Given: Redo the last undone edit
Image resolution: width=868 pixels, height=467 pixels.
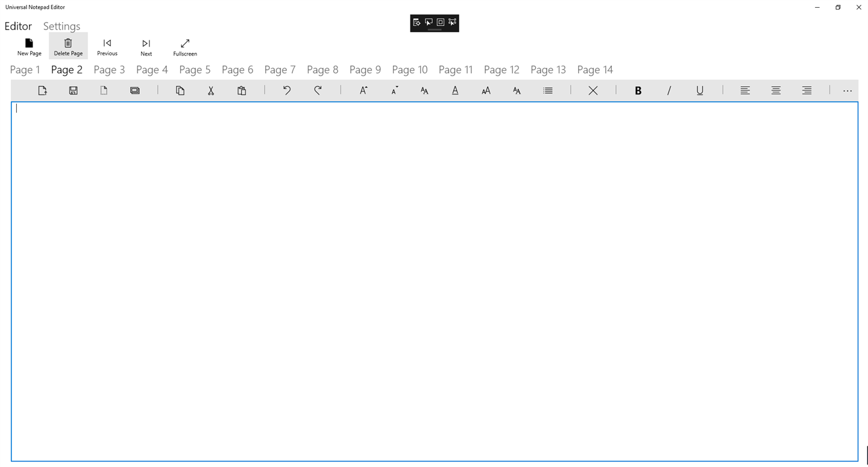Looking at the screenshot, I should pos(318,90).
